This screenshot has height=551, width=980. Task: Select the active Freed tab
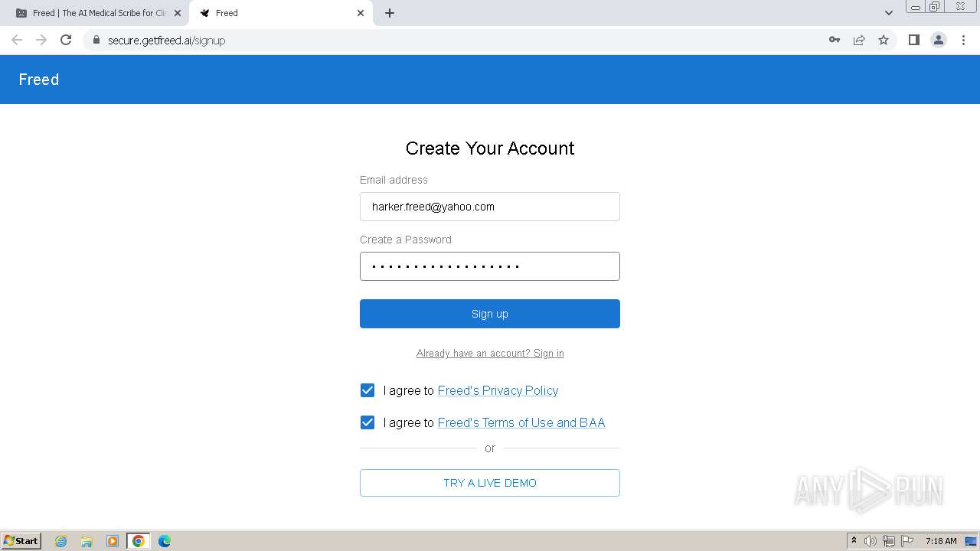(x=282, y=13)
